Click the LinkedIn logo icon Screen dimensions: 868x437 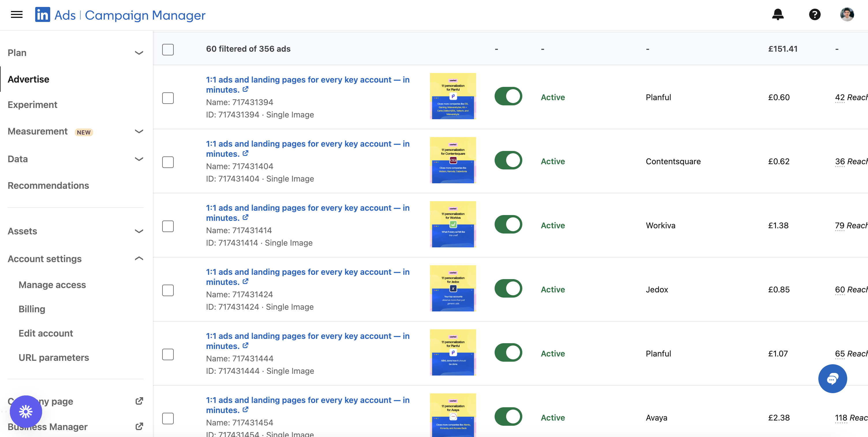[42, 15]
